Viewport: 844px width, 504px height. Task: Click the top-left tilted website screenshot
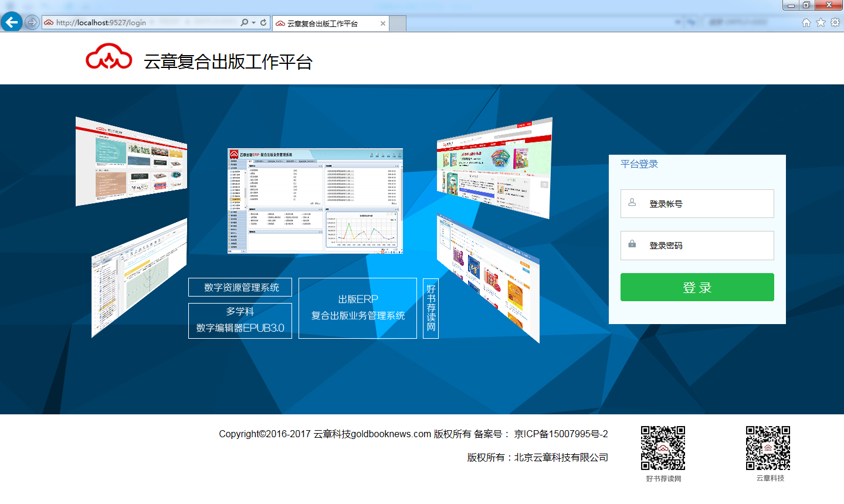coord(131,162)
